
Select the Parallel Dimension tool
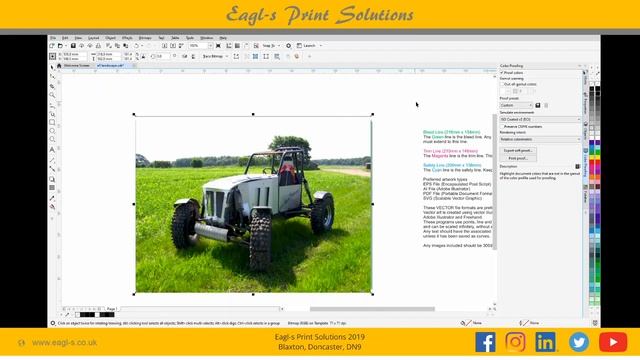click(52, 160)
